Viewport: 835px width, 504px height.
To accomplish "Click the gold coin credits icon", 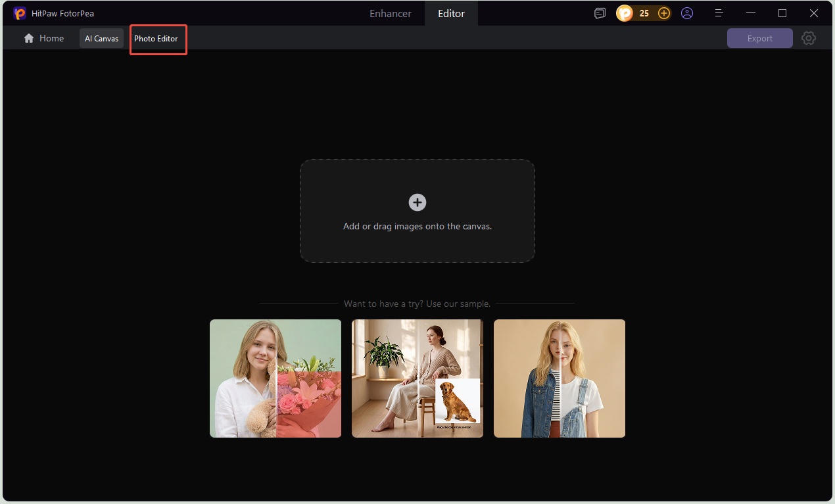I will click(x=624, y=13).
